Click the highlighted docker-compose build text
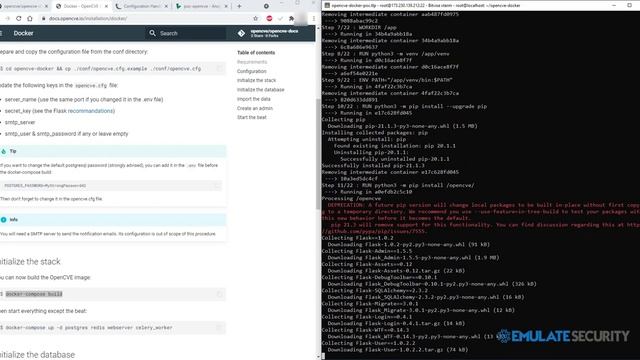This screenshot has width=640, height=360. point(34,294)
